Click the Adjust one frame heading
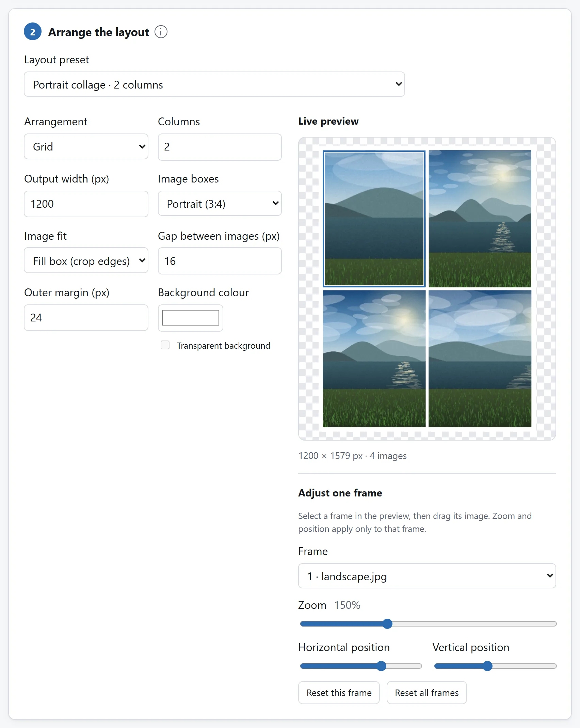Screen dimensions: 580x728 pyautogui.click(x=340, y=493)
